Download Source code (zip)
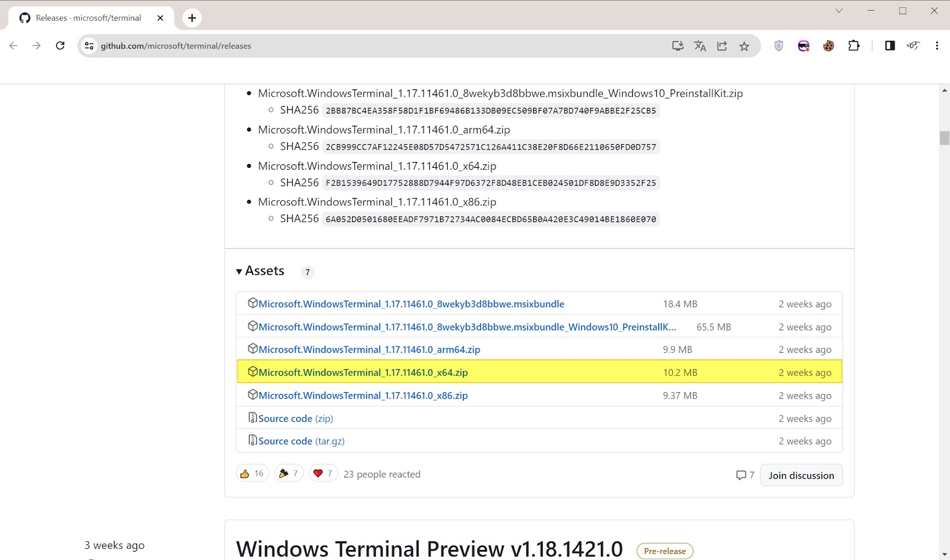Image resolution: width=950 pixels, height=560 pixels. [x=296, y=418]
